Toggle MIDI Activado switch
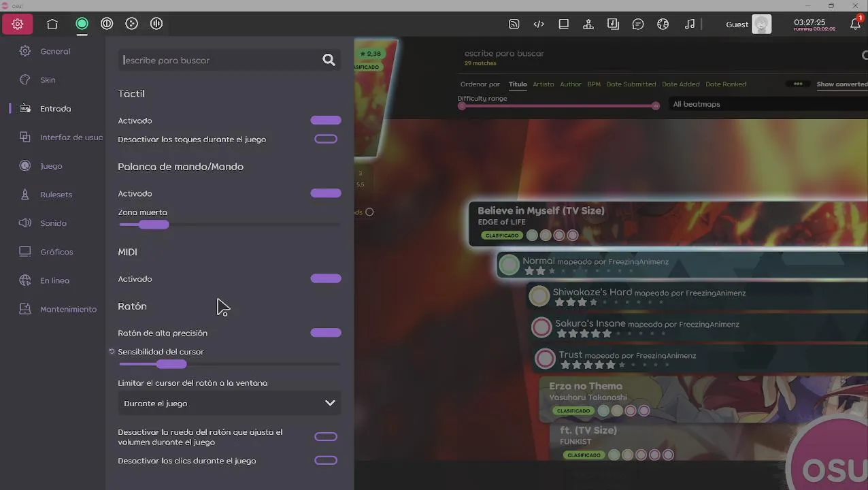The height and width of the screenshot is (490, 868). [326, 278]
